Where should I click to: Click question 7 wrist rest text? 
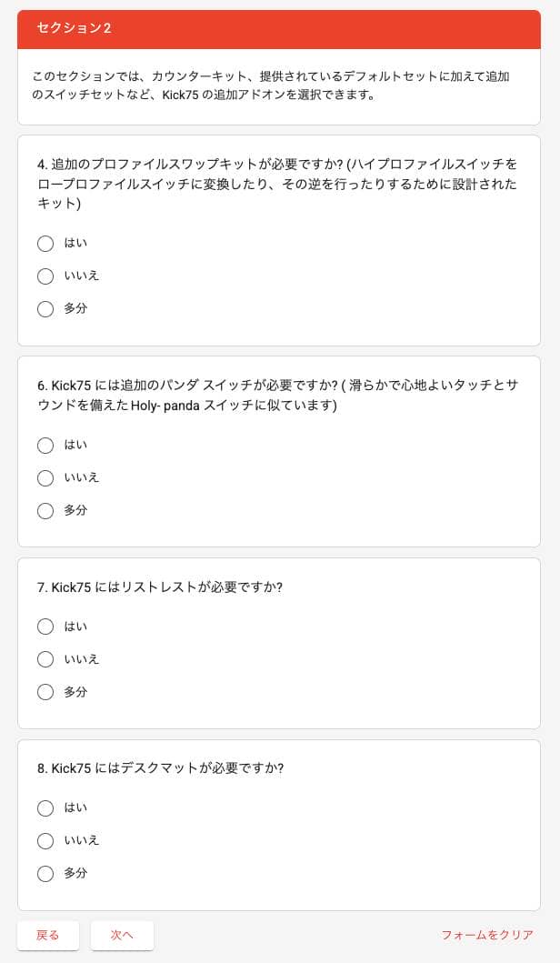pos(160,587)
